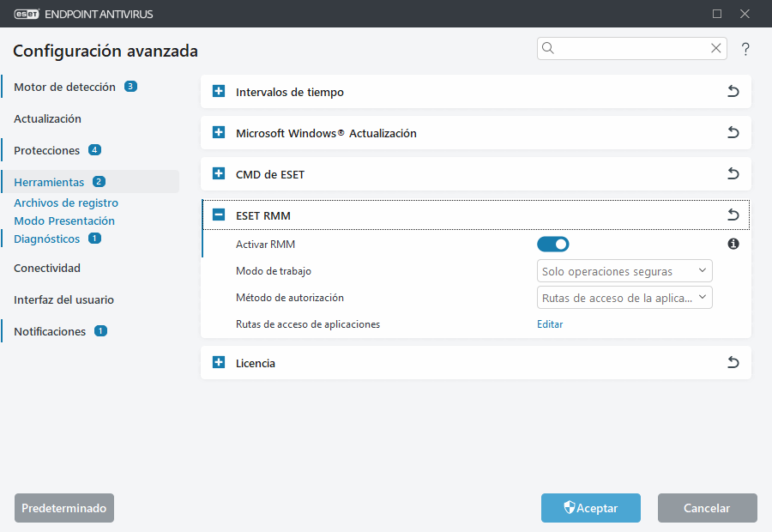Open Conectividad category
Image resolution: width=772 pixels, height=532 pixels.
(47, 268)
